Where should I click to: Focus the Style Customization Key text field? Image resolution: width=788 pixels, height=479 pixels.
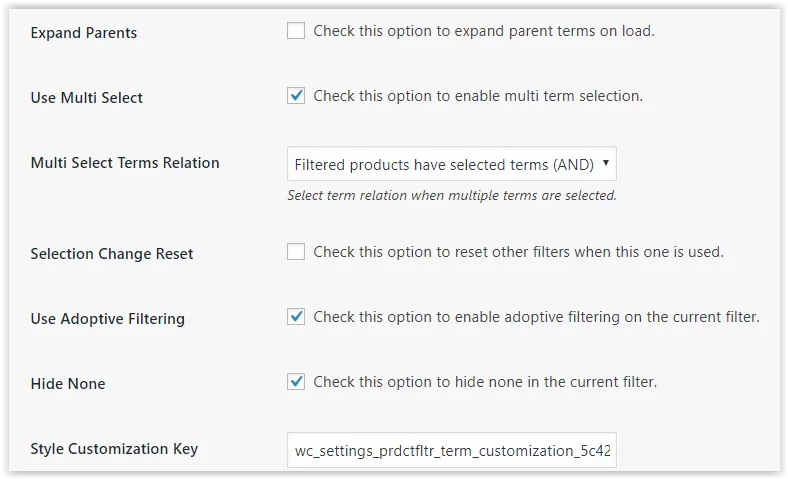click(x=451, y=450)
